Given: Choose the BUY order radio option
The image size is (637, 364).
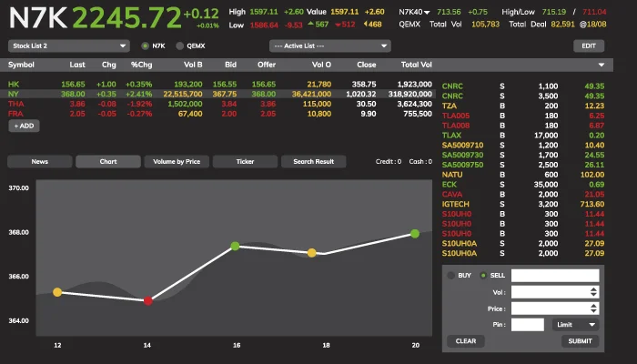Looking at the screenshot, I should click(x=451, y=275).
